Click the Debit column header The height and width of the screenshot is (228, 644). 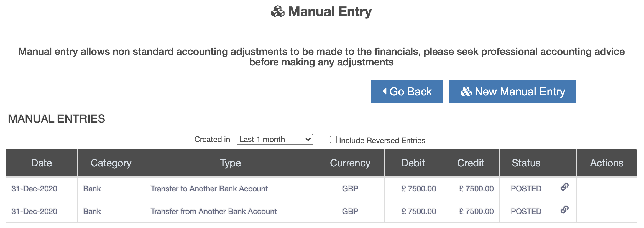point(413,163)
